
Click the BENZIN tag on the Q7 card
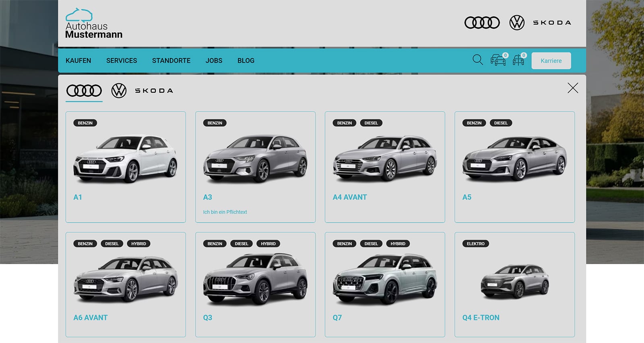click(x=344, y=244)
